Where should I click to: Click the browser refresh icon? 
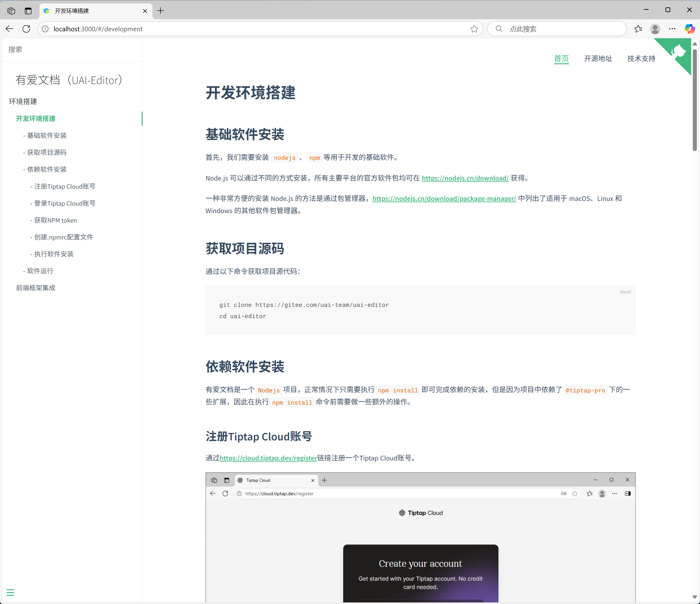[26, 29]
